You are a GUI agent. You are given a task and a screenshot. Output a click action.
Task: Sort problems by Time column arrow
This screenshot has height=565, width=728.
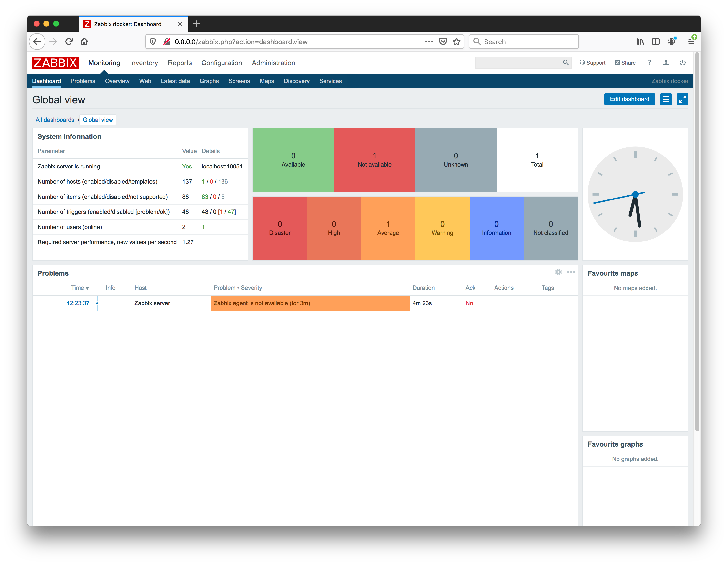point(87,288)
